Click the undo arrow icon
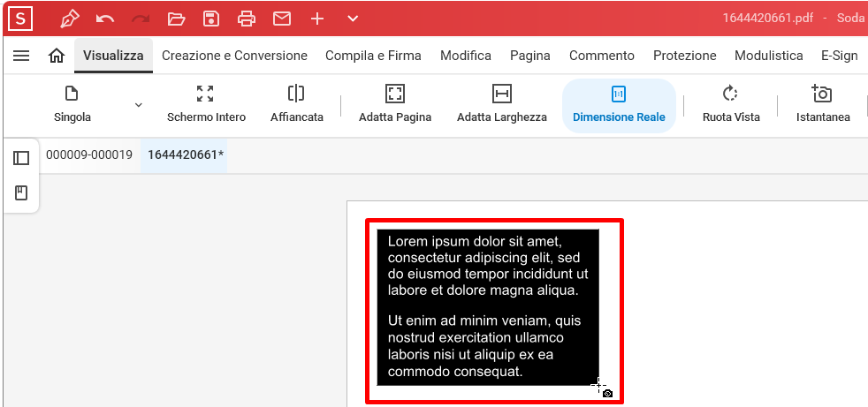868x407 pixels. pyautogui.click(x=105, y=19)
